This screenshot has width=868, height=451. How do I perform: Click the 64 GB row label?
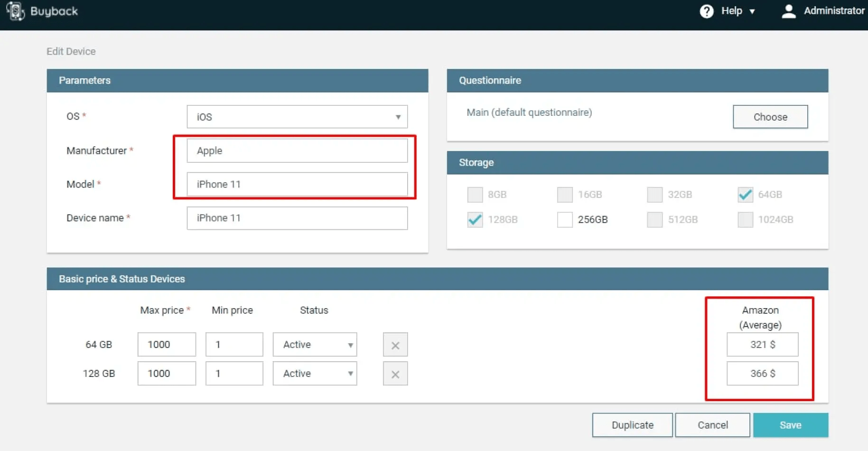(99, 345)
